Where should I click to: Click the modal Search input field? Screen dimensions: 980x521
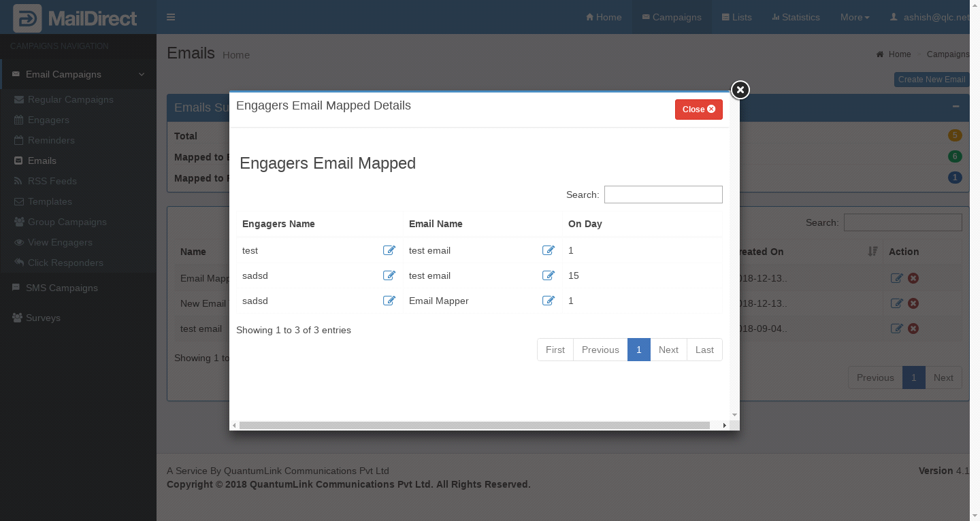tap(663, 195)
